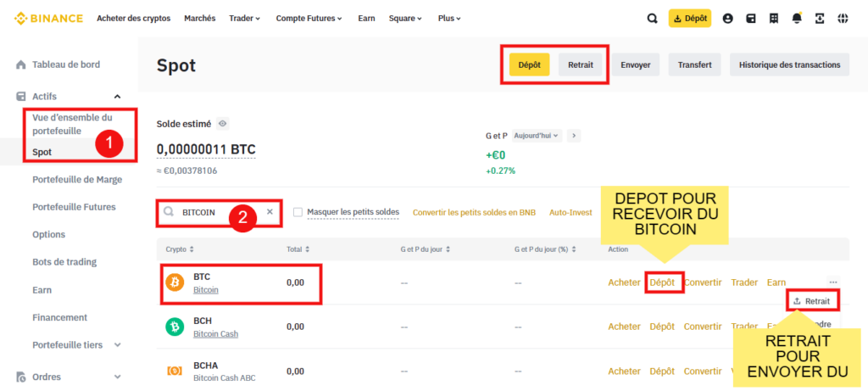Open the Aujourd'hui period dropdown
868x391 pixels.
[537, 135]
